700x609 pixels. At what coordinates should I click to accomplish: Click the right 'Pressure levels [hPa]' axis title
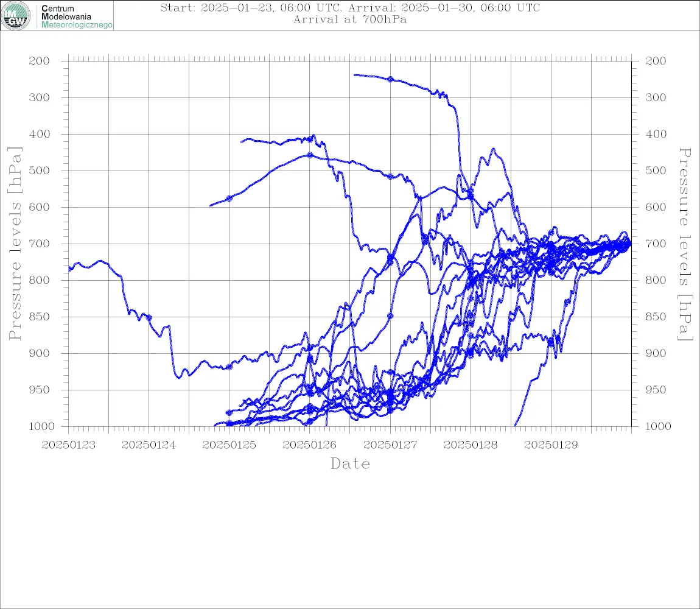(685, 244)
